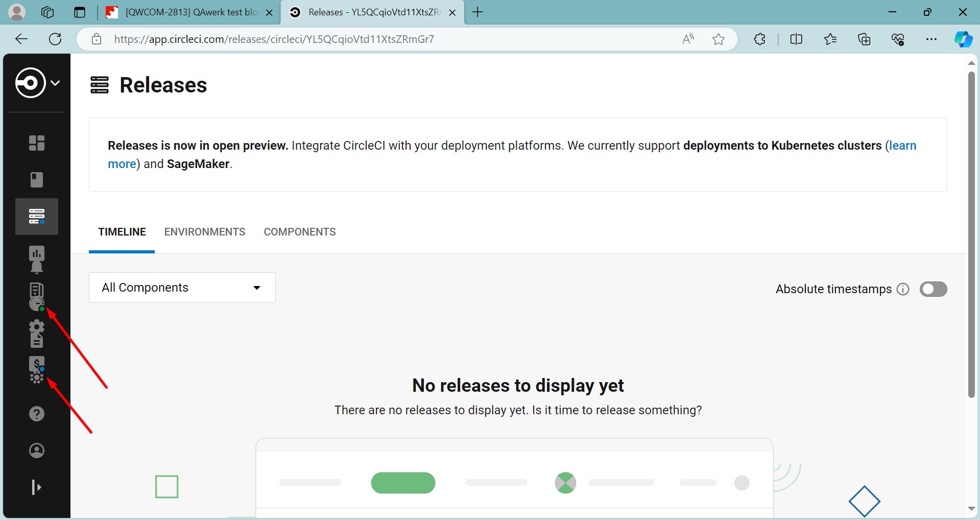Click the page vertical scrollbar

pos(971,234)
